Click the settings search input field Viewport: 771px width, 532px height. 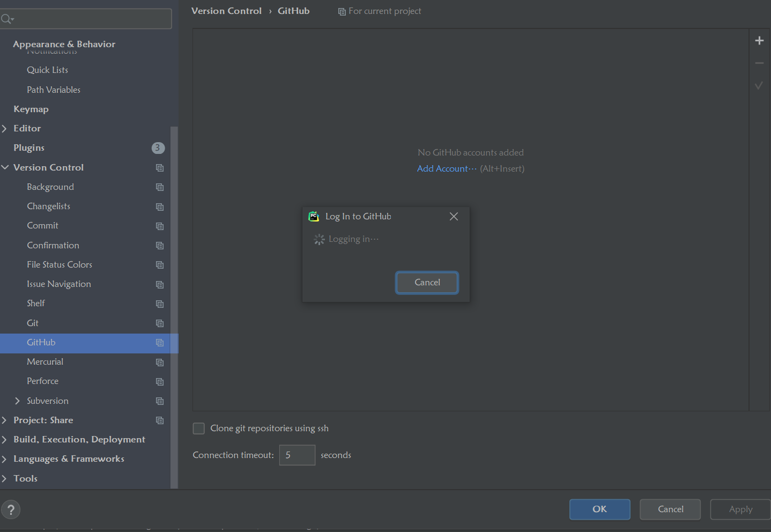click(86, 19)
